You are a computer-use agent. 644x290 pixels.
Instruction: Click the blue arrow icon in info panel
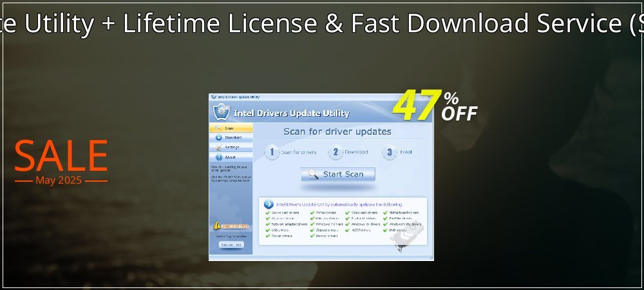[269, 204]
